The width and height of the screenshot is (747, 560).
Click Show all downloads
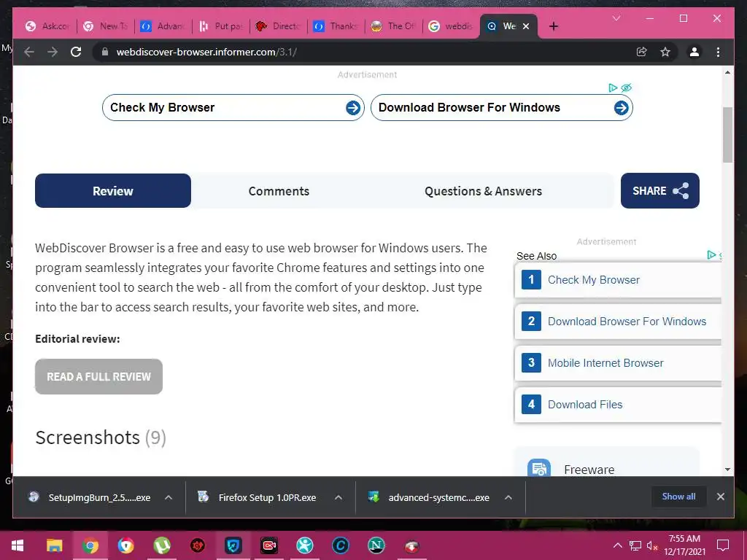[678, 497]
